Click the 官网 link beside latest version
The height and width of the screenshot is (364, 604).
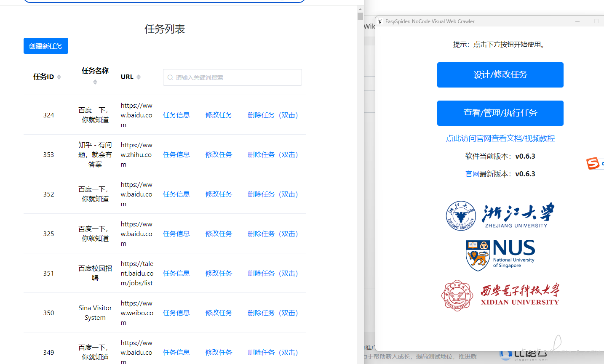472,174
